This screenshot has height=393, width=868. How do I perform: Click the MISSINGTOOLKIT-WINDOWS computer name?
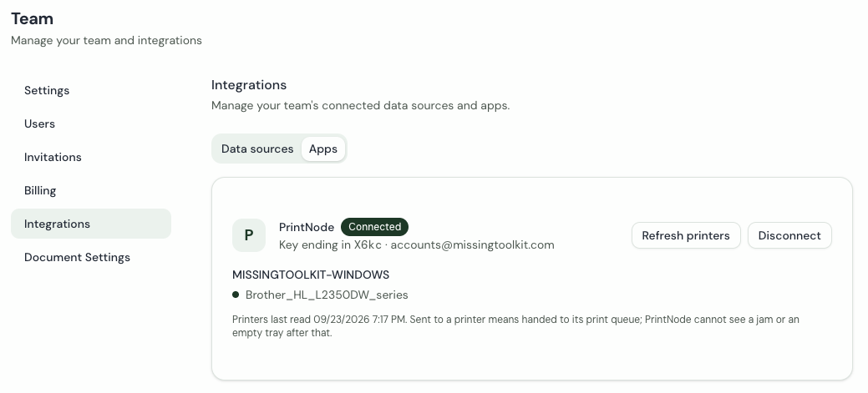click(x=311, y=275)
